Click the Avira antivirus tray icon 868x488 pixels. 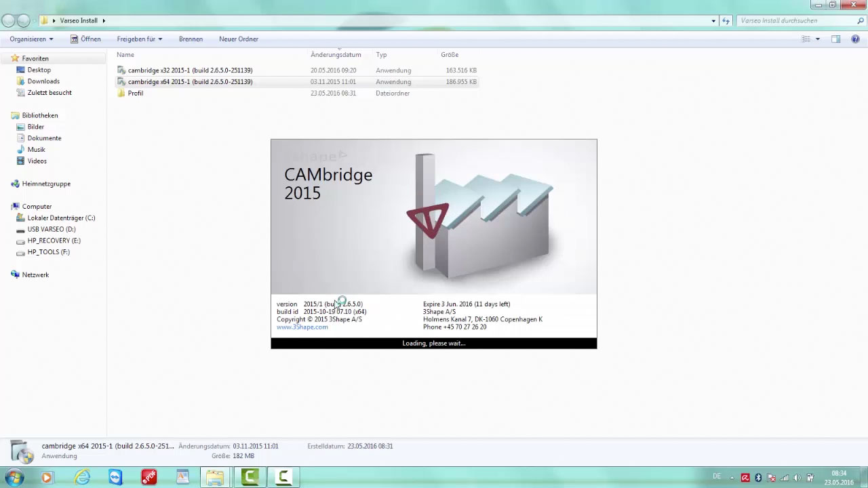pos(745,478)
